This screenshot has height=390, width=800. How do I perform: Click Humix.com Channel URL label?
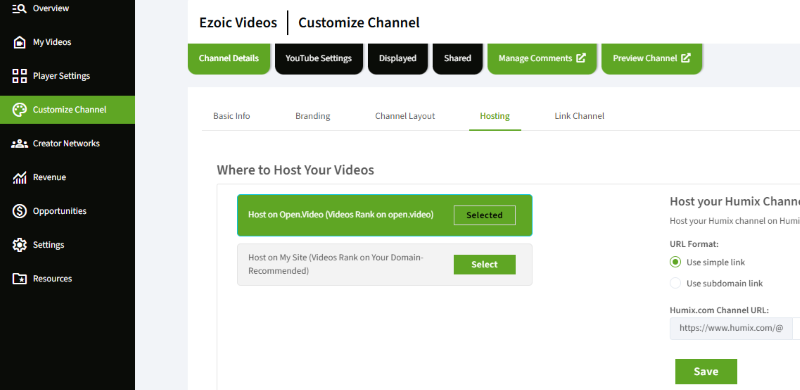point(719,310)
